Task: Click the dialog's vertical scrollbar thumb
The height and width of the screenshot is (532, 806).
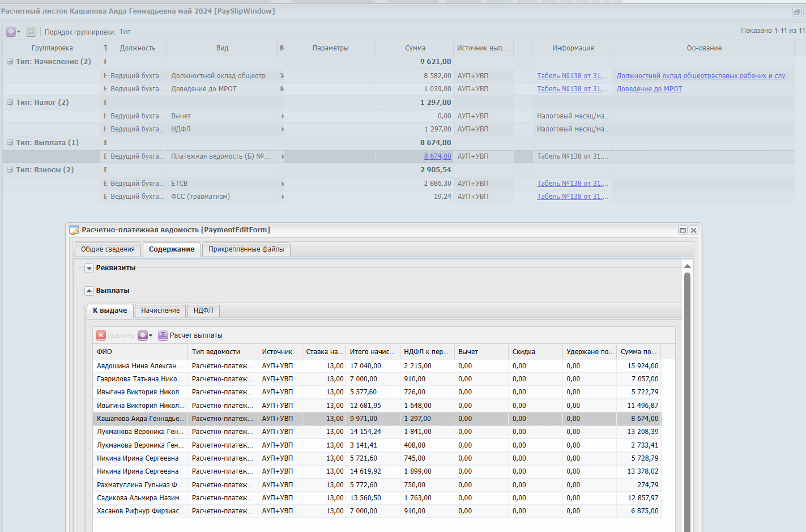Action: (x=687, y=397)
